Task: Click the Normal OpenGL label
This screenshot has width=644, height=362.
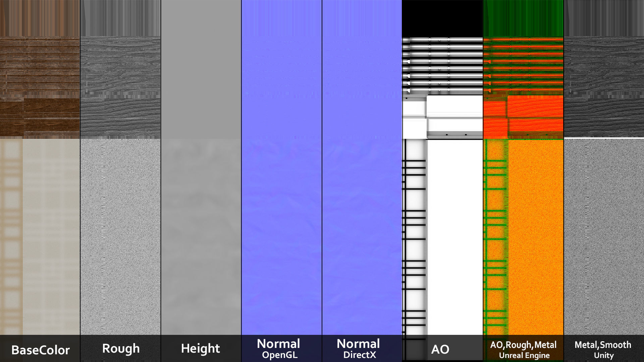Action: (279, 349)
